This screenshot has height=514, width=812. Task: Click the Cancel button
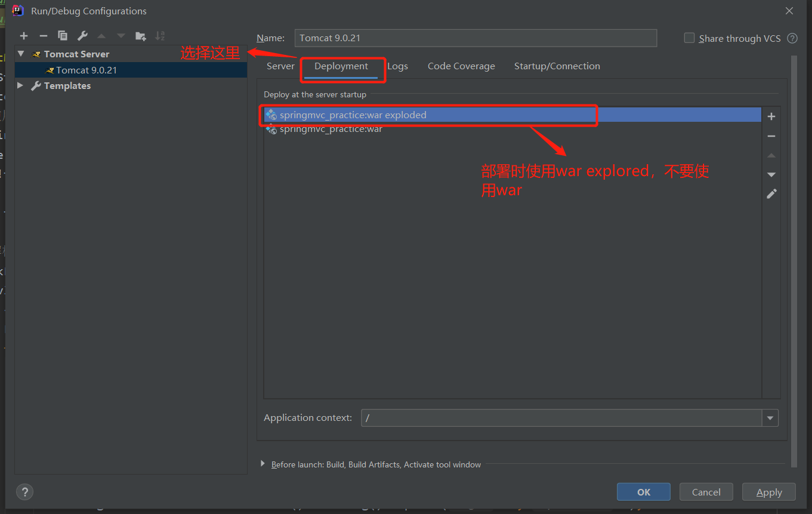click(706, 493)
